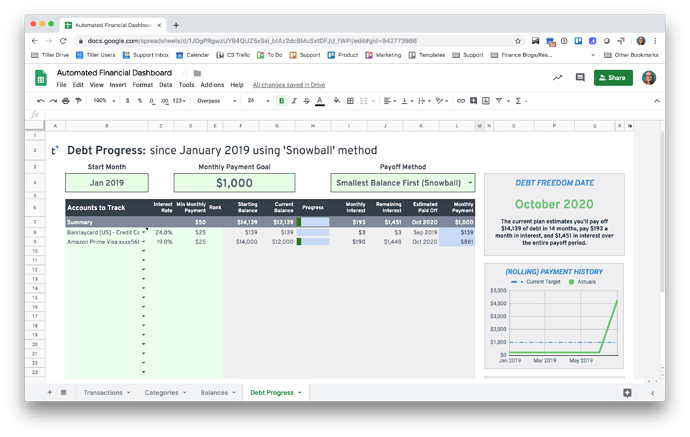
Task: Create a filter using the funnel icon
Action: pyautogui.click(x=499, y=101)
